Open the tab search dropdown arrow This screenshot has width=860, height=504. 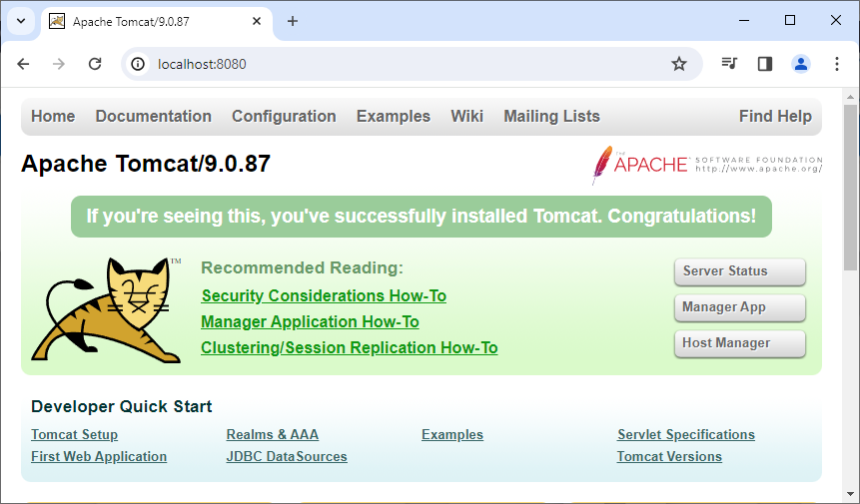tap(21, 21)
